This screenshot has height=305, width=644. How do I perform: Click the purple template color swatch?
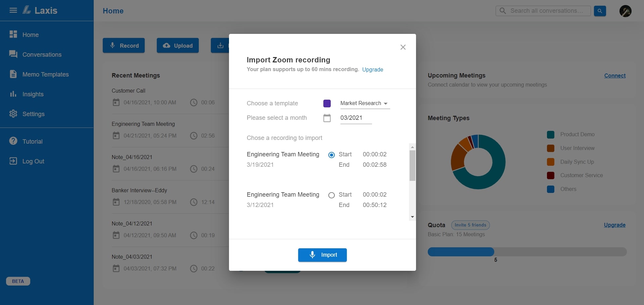pyautogui.click(x=327, y=103)
